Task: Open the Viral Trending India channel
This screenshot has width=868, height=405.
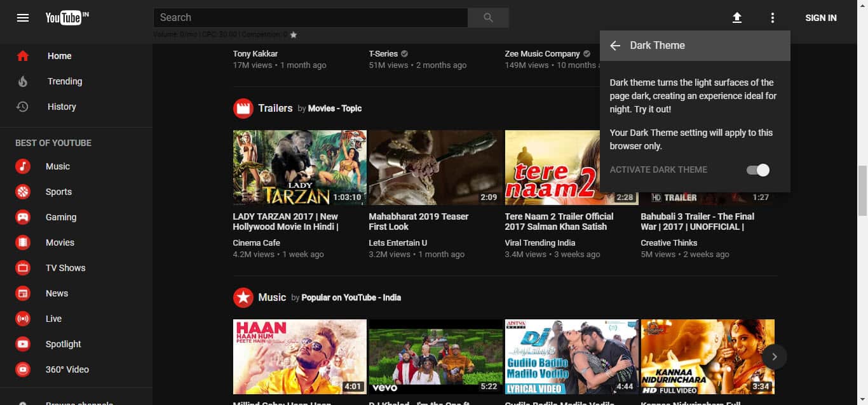Action: (x=540, y=242)
